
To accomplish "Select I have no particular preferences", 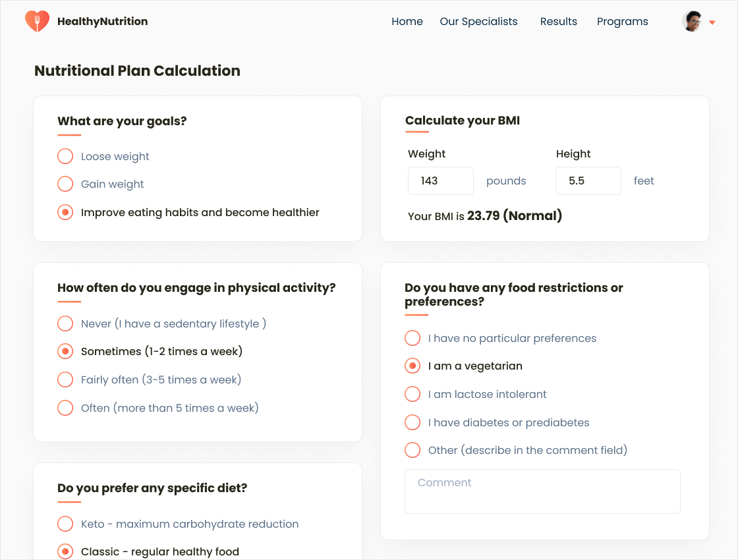I will click(x=412, y=338).
